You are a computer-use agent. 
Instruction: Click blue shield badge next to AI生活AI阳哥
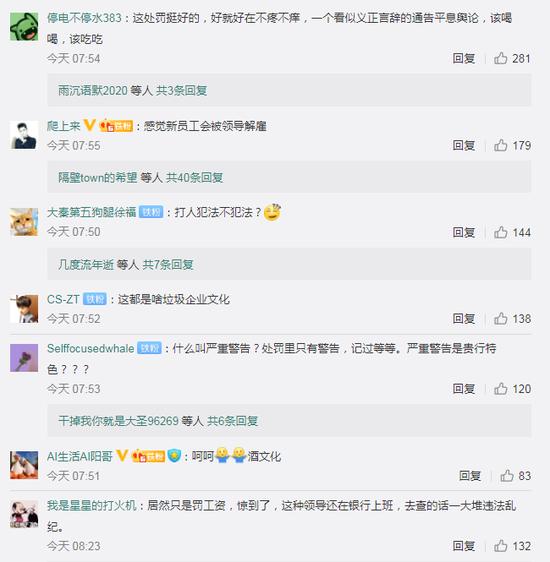point(174,456)
